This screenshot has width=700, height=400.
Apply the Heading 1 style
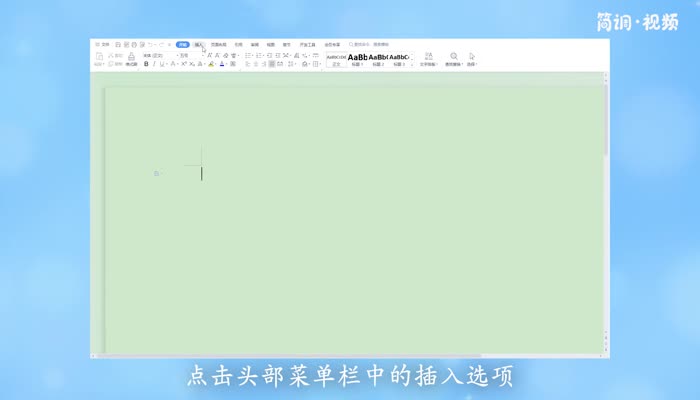[x=357, y=59]
